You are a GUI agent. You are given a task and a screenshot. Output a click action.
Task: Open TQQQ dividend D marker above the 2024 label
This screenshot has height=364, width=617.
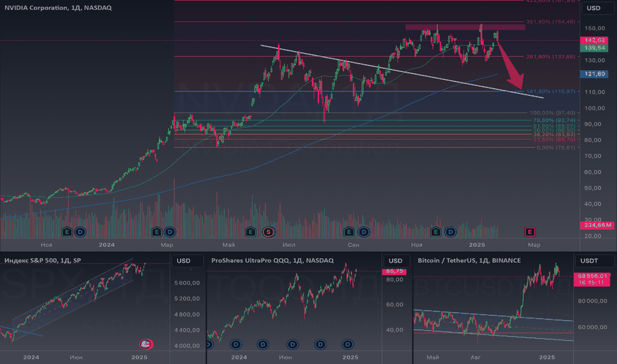[x=236, y=345]
